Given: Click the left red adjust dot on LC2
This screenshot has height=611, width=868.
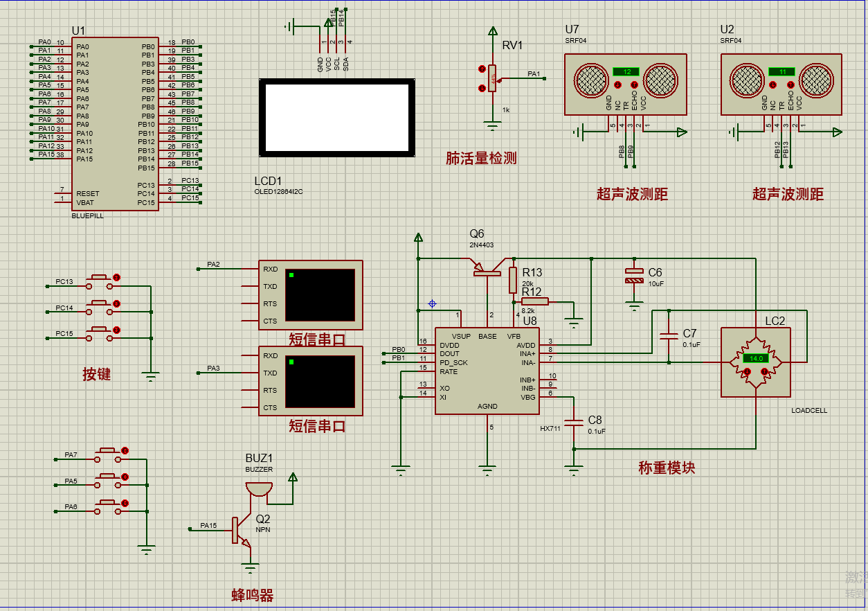Looking at the screenshot, I should pyautogui.click(x=746, y=372).
